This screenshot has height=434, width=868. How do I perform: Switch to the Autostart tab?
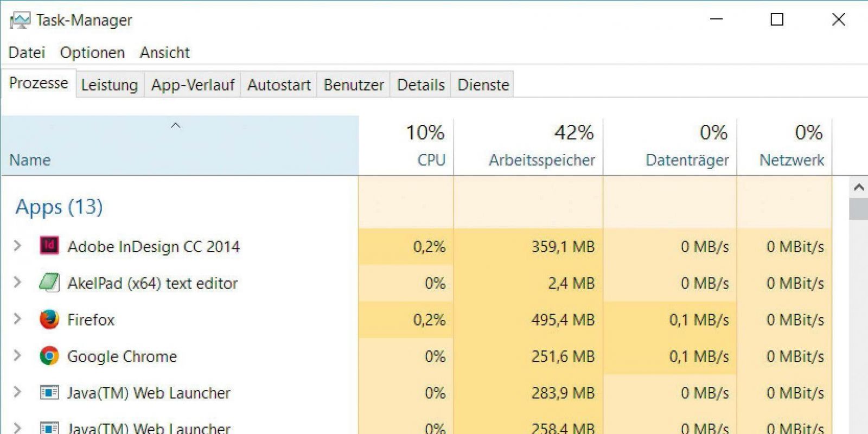point(279,85)
